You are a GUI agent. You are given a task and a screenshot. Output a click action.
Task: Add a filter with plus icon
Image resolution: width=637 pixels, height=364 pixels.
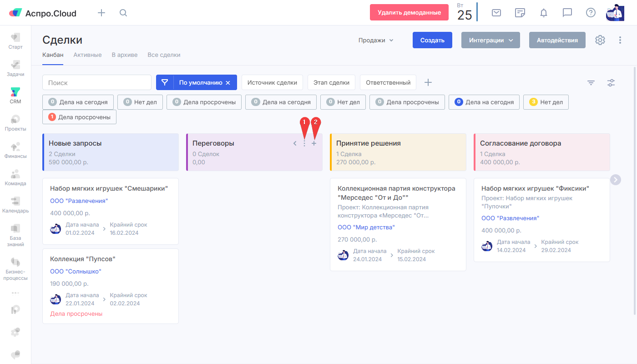[x=428, y=82]
